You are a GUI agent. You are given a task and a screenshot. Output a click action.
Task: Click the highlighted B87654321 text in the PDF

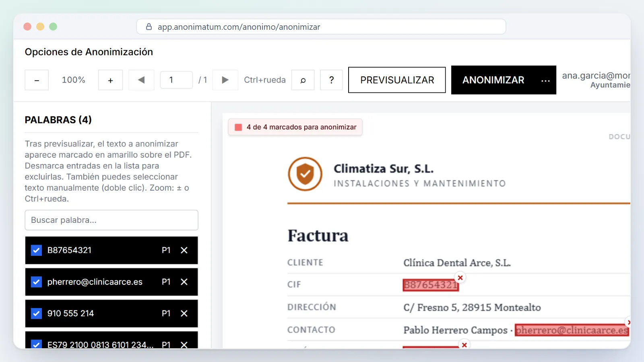click(431, 285)
